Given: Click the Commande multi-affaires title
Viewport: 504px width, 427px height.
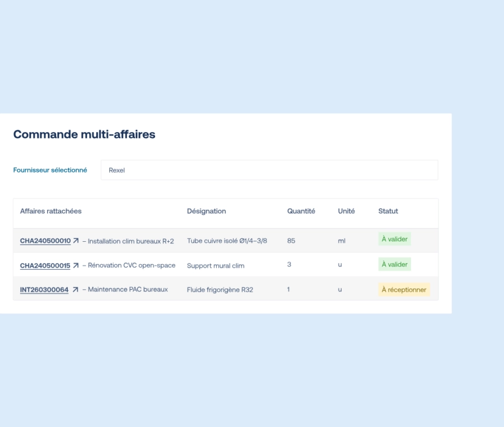Looking at the screenshot, I should (83, 134).
